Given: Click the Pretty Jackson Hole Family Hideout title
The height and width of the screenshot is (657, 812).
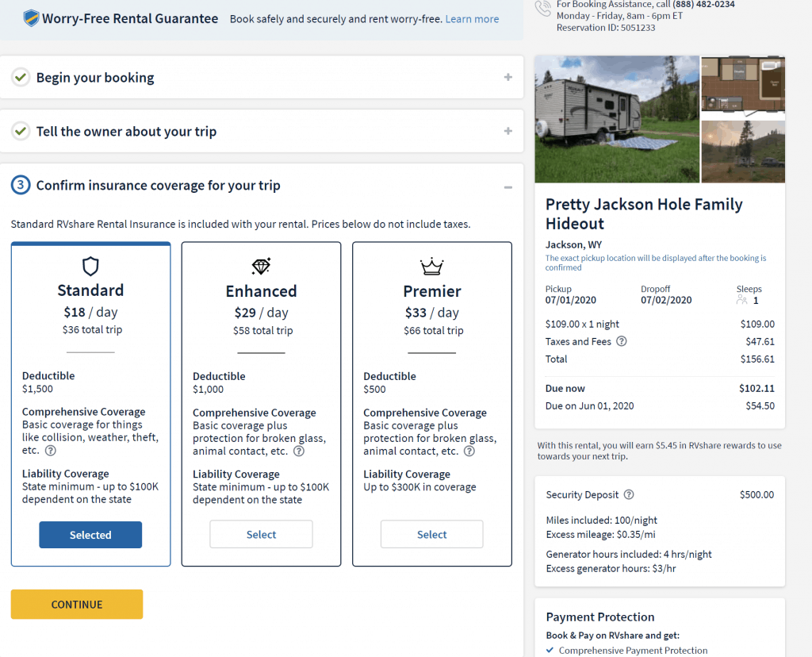Looking at the screenshot, I should pyautogui.click(x=644, y=213).
